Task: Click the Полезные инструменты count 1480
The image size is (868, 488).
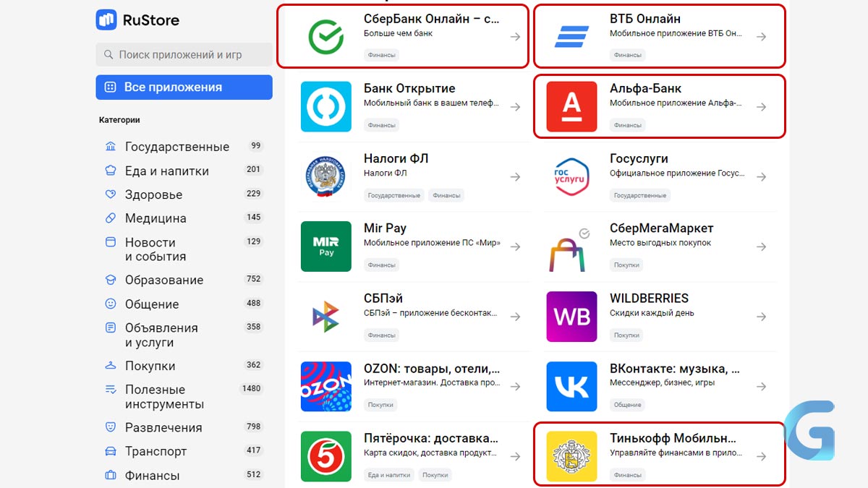Action: [252, 388]
